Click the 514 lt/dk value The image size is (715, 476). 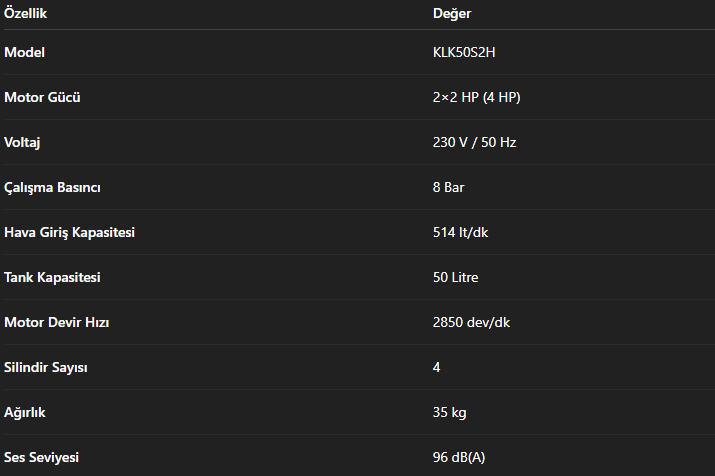tap(460, 232)
